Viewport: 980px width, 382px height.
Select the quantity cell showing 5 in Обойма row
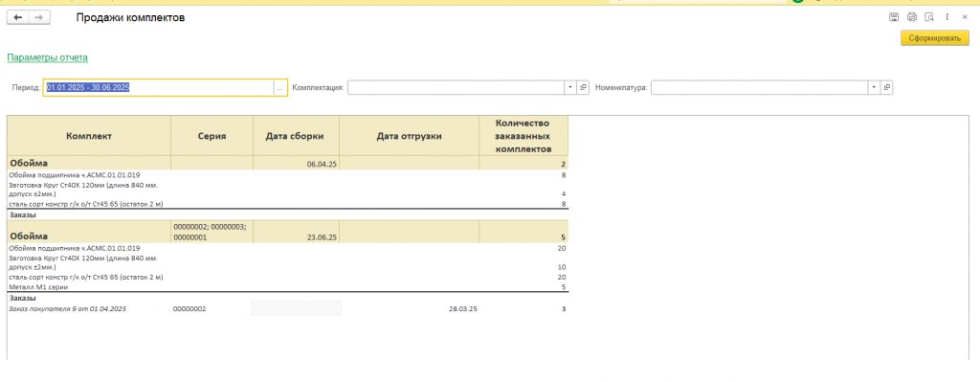pos(523,232)
